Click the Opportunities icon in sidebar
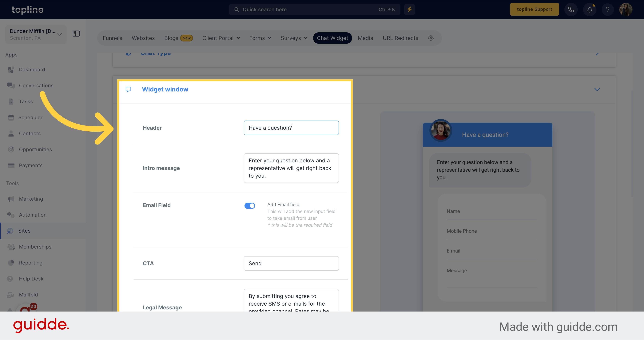This screenshot has height=340, width=644. coord(11,149)
